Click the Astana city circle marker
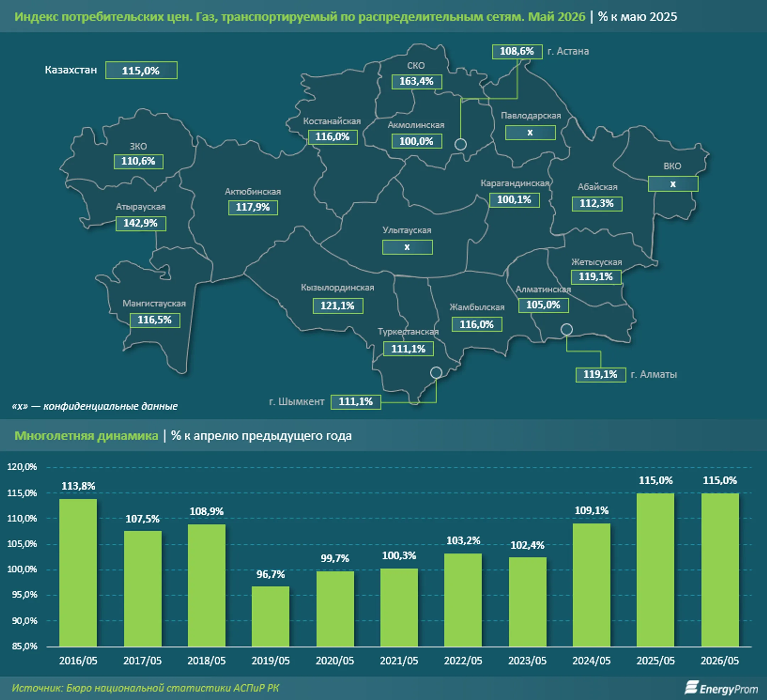This screenshot has width=767, height=700. (460, 144)
